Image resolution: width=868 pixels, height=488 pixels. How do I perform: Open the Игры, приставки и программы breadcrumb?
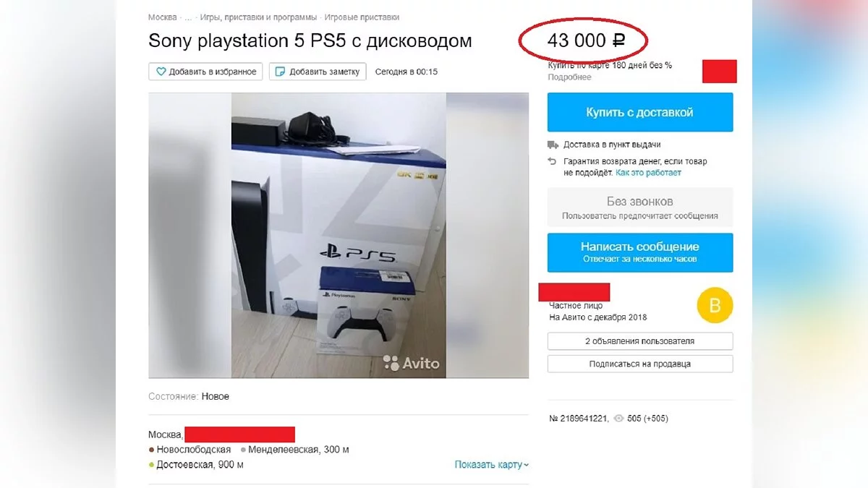[258, 17]
